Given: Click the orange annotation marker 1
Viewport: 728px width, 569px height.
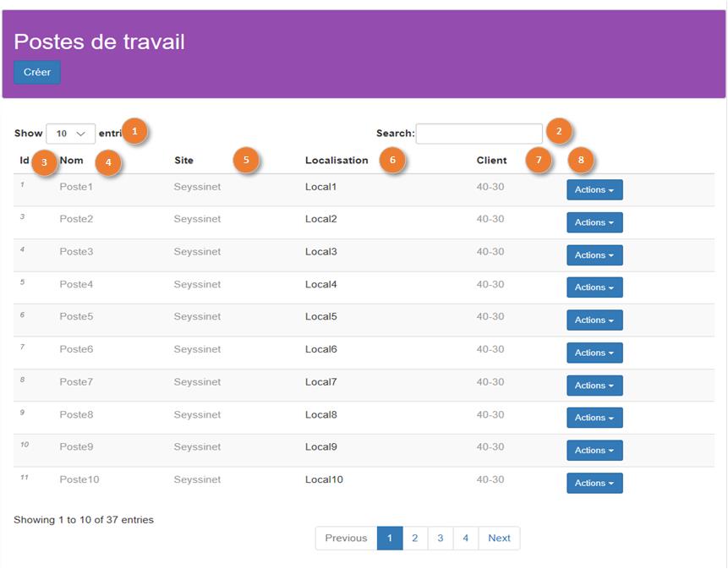Looking at the screenshot, I should pos(134,131).
